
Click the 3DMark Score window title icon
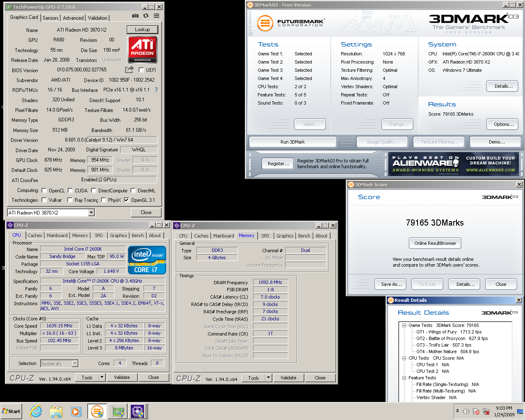click(351, 185)
